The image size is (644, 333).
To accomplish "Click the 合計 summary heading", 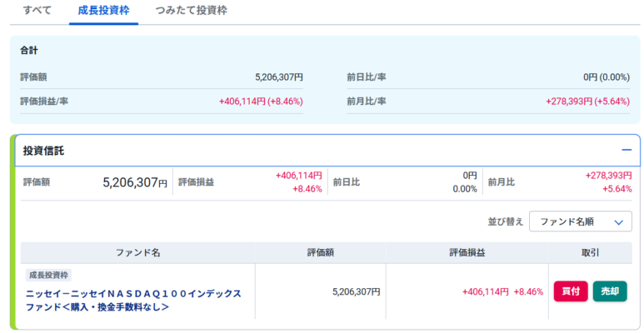I will (29, 51).
